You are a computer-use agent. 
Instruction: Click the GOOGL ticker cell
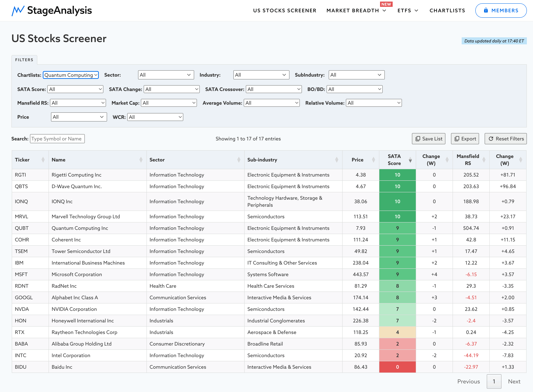[x=30, y=298]
